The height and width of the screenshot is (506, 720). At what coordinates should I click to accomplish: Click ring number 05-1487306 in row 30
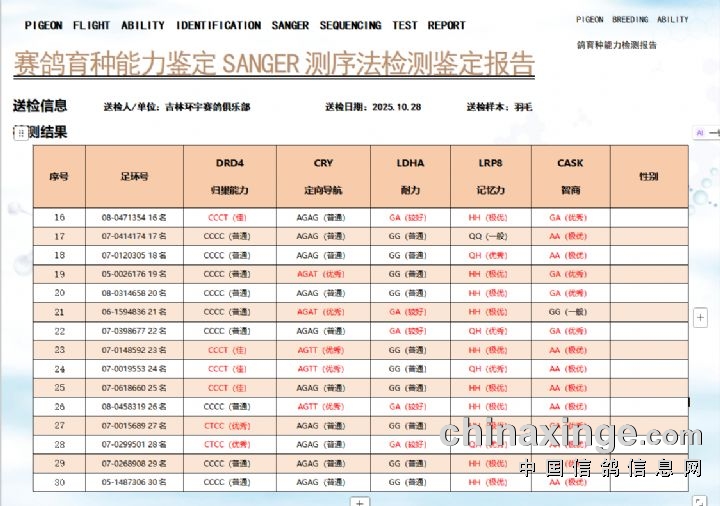[134, 482]
